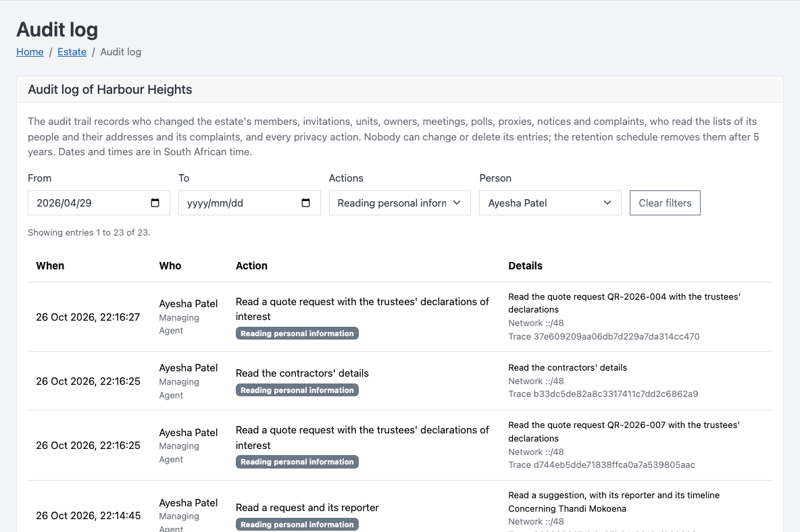This screenshot has width=800, height=532.
Task: Click the details text mentioning QR-2026-004
Action: (624, 303)
